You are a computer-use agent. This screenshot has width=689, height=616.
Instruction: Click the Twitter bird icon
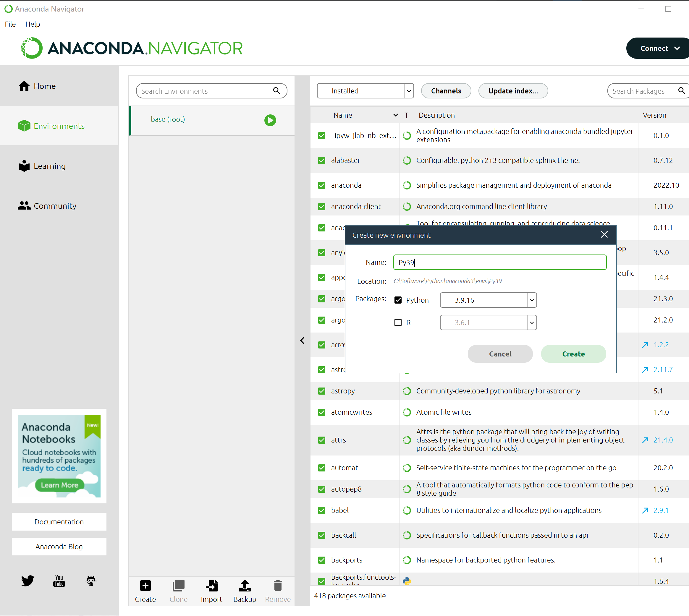pos(28,581)
